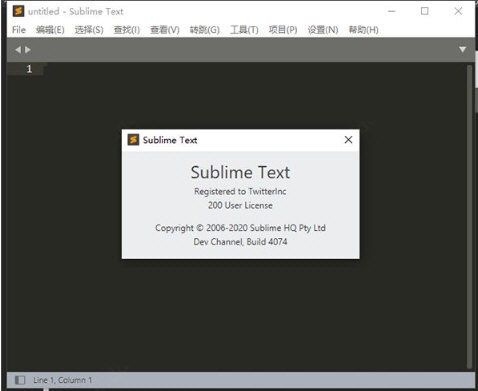Close the Sublime Text about dialog

click(348, 140)
